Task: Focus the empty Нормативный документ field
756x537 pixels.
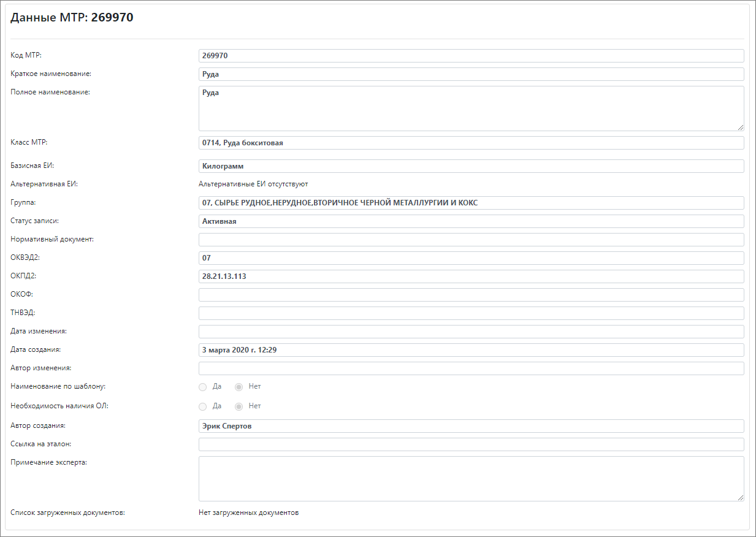Action: point(471,240)
